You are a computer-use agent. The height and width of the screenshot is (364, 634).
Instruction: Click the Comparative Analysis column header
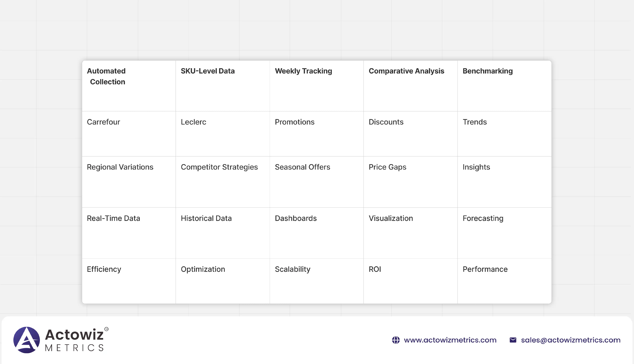click(406, 71)
